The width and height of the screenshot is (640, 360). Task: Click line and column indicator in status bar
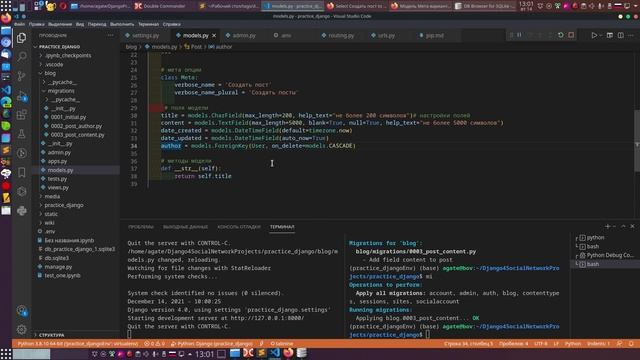tap(468, 344)
